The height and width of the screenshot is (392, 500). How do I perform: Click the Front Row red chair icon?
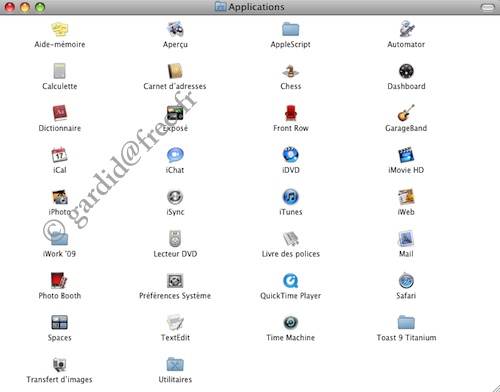(x=291, y=113)
